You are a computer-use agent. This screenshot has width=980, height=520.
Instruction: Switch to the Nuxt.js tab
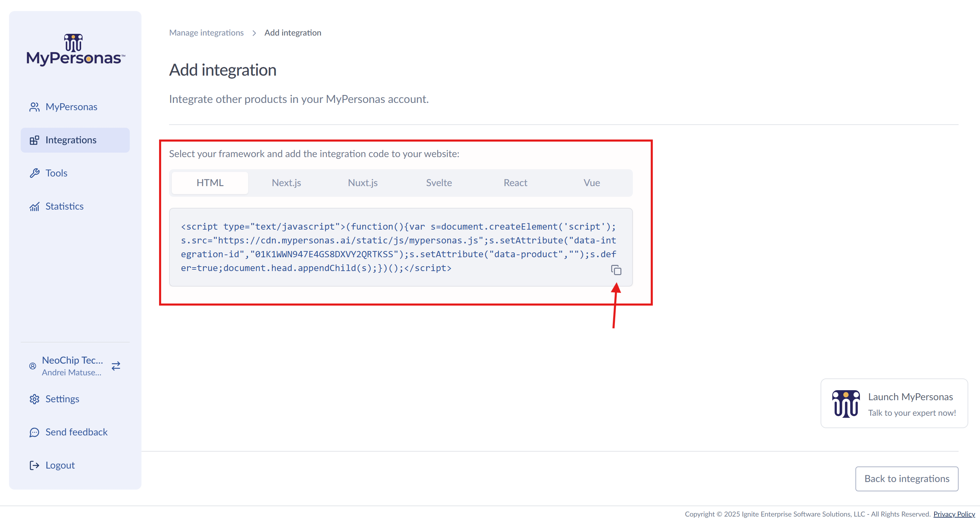tap(363, 183)
